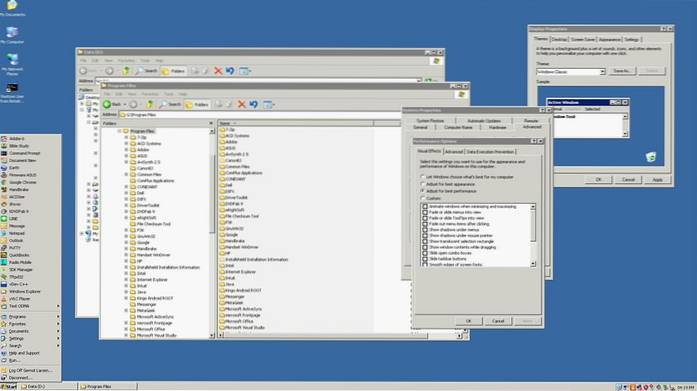Expand the Adobe folder in tree
The width and height of the screenshot is (697, 391).
pos(126,150)
